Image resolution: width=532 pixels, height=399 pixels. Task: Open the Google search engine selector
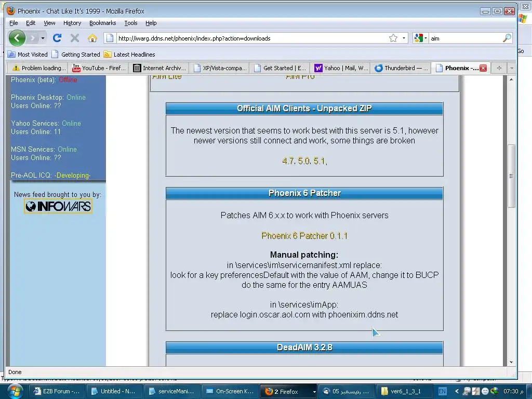(420, 38)
